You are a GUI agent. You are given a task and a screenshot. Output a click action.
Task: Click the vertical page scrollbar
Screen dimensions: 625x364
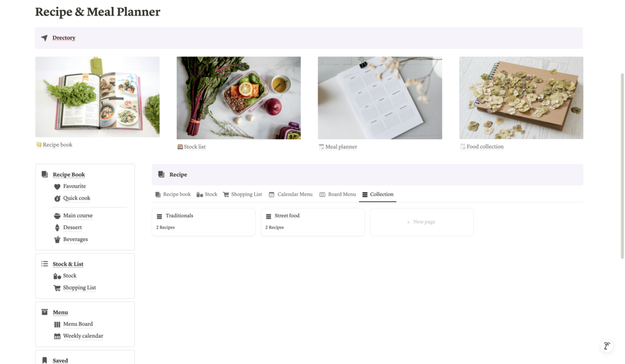coord(623,166)
